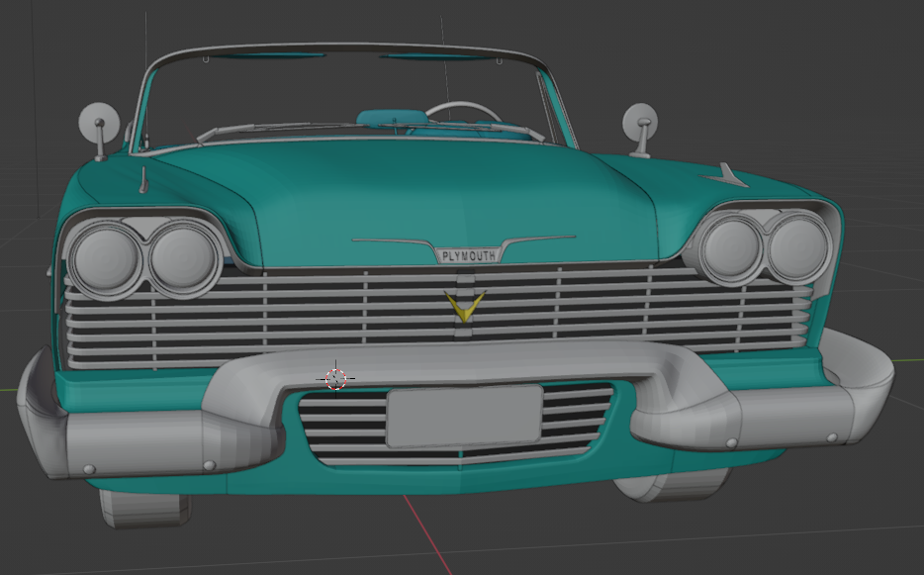Click the blank license plate object
Image resolution: width=924 pixels, height=575 pixels.
point(464,416)
